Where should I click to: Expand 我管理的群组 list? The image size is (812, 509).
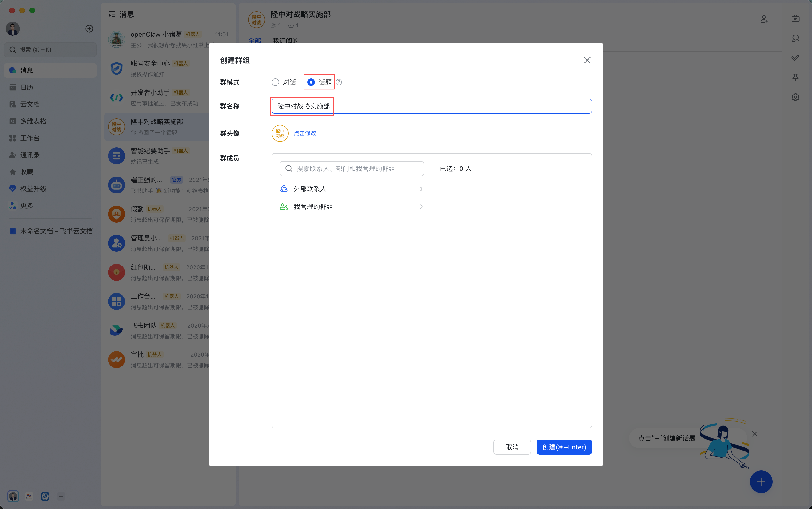tap(352, 207)
